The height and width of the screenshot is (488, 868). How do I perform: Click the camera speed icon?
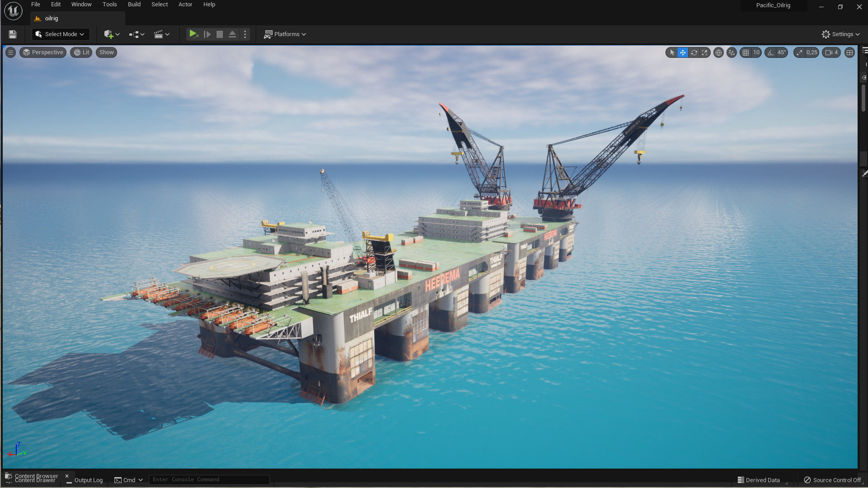(829, 52)
